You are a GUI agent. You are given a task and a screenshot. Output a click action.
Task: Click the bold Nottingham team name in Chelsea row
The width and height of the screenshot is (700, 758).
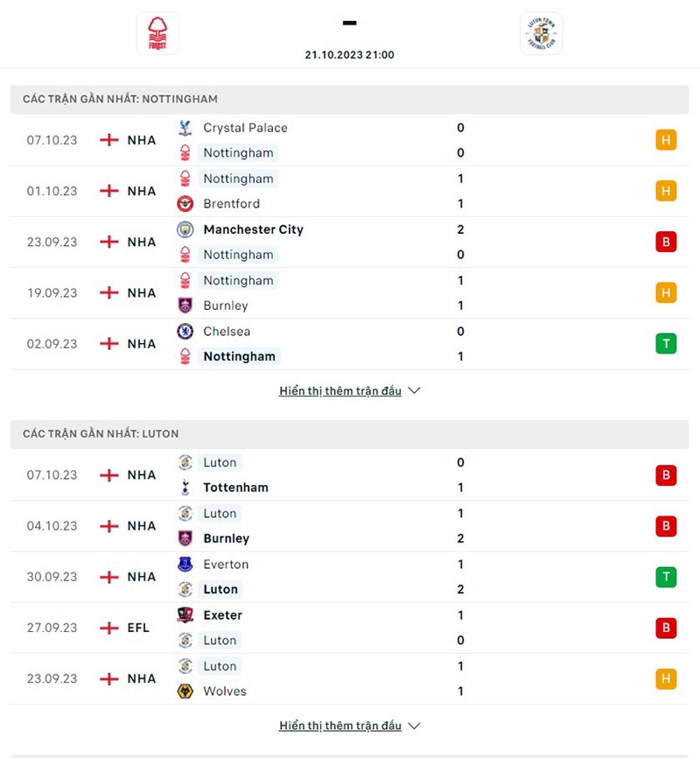click(x=238, y=356)
